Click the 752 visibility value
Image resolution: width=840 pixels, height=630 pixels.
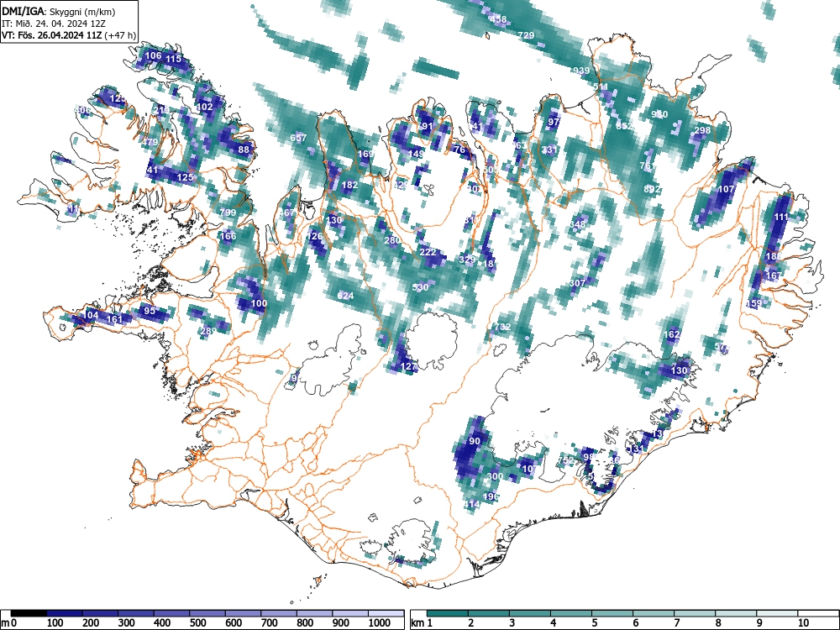[x=566, y=460]
